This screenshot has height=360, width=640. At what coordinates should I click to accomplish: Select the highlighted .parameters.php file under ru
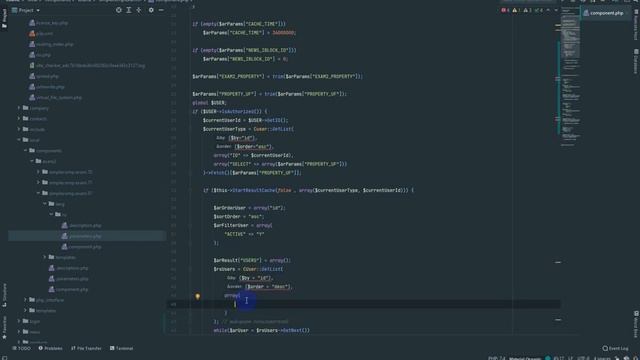pos(87,236)
